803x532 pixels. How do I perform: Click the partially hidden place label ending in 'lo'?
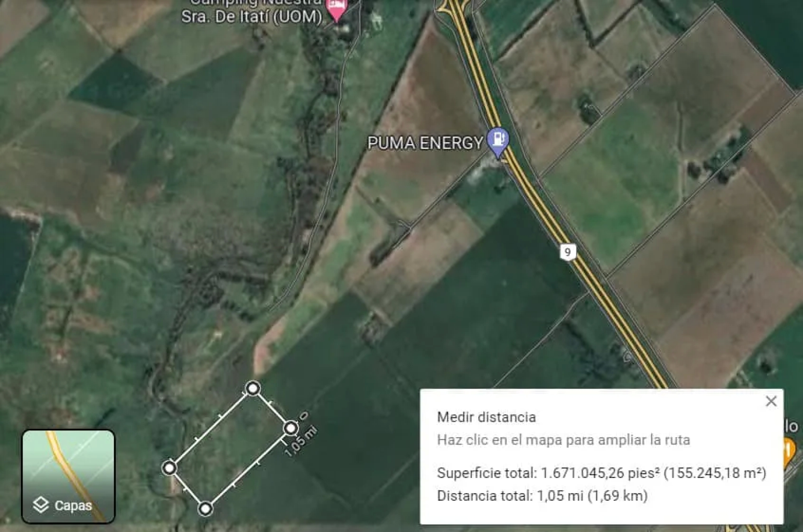pyautogui.click(x=791, y=426)
